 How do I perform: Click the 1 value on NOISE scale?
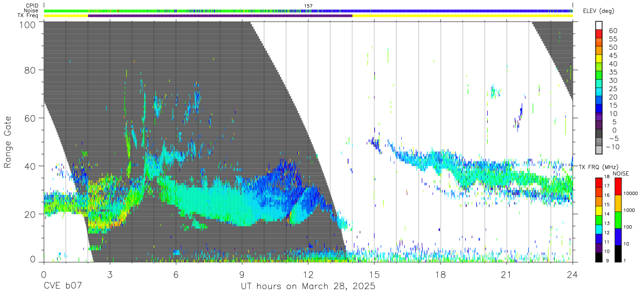click(x=624, y=261)
